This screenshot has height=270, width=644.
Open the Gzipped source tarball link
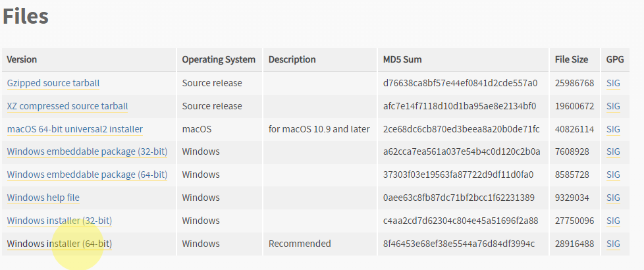[x=53, y=83]
